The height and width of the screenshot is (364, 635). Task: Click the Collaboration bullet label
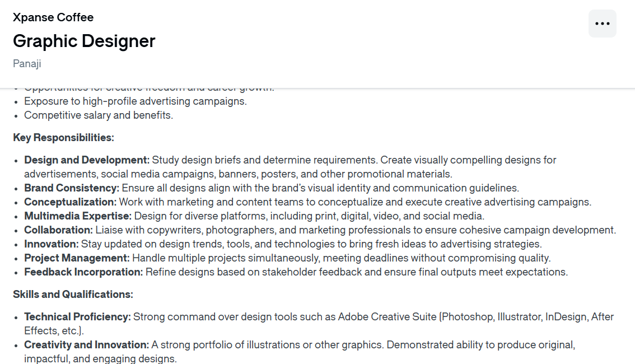tap(58, 230)
